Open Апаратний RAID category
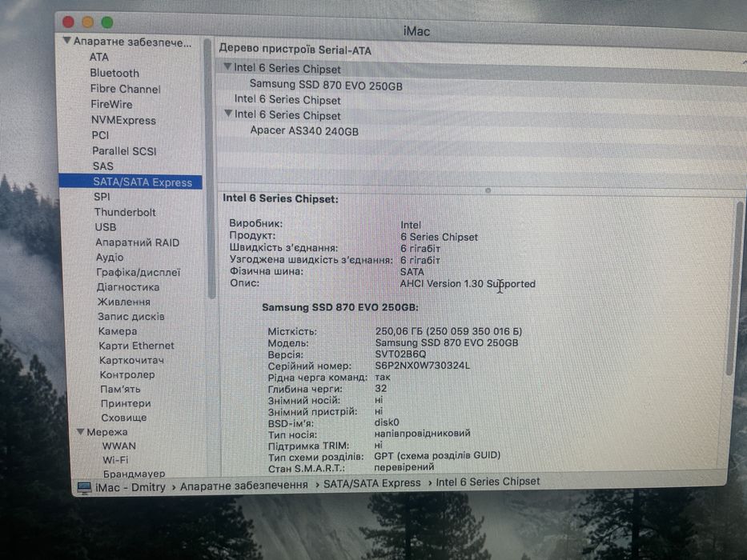This screenshot has width=747, height=560. pos(137,242)
